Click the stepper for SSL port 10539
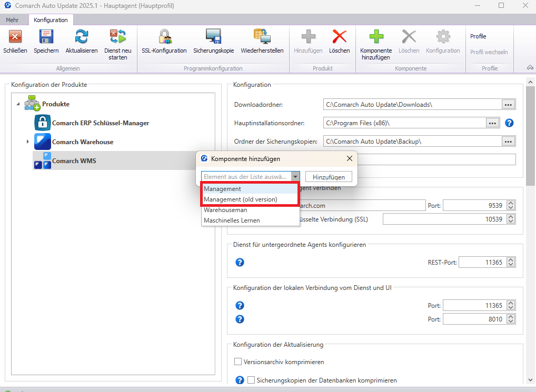The image size is (536, 392). pyautogui.click(x=511, y=219)
